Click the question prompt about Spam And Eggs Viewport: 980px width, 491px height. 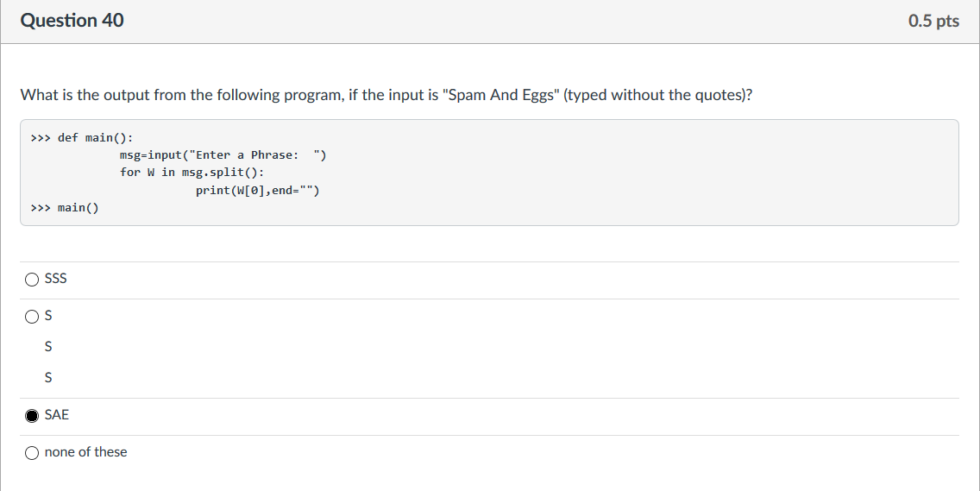tap(386, 95)
